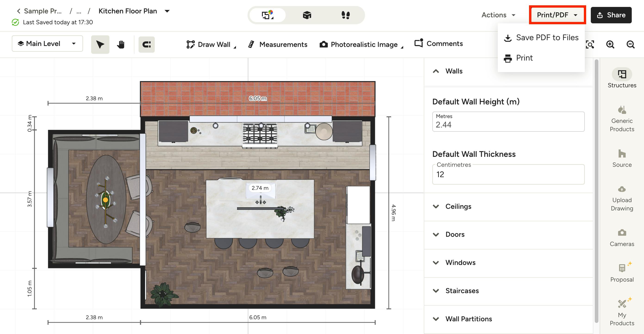Screen dimensions: 644x334
Task: Switch to 2D floor plan view
Action: pyautogui.click(x=267, y=15)
